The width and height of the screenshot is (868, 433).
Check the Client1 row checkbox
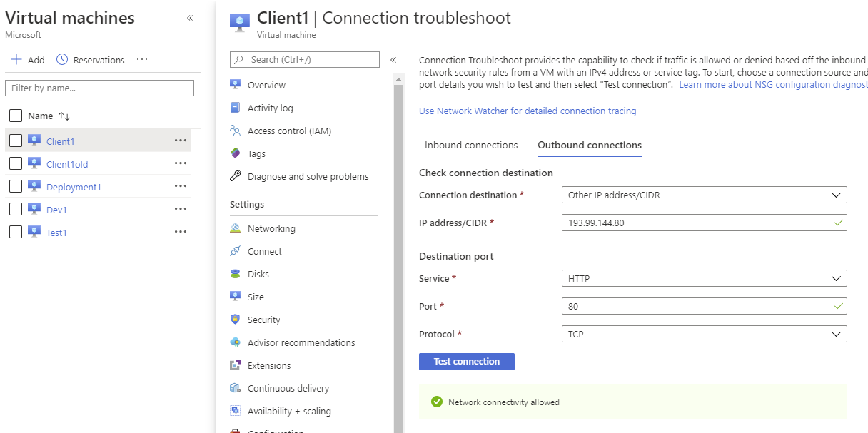coord(14,141)
